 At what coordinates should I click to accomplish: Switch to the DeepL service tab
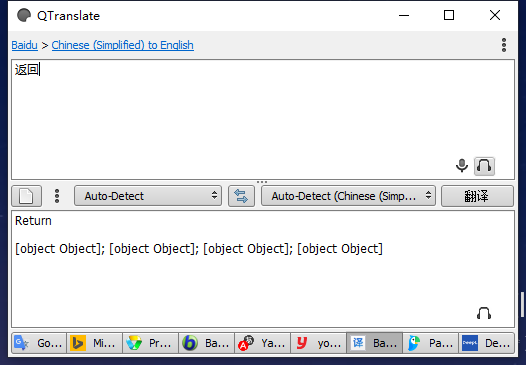[486, 343]
